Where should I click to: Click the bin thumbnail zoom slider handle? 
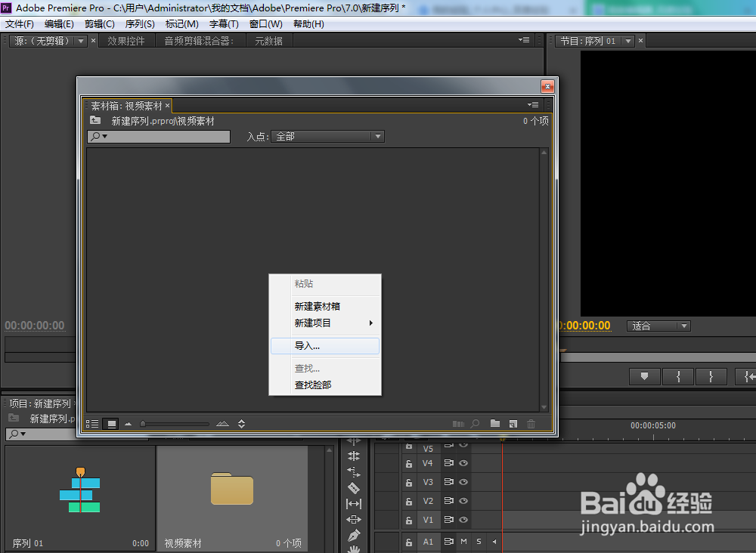pos(143,424)
